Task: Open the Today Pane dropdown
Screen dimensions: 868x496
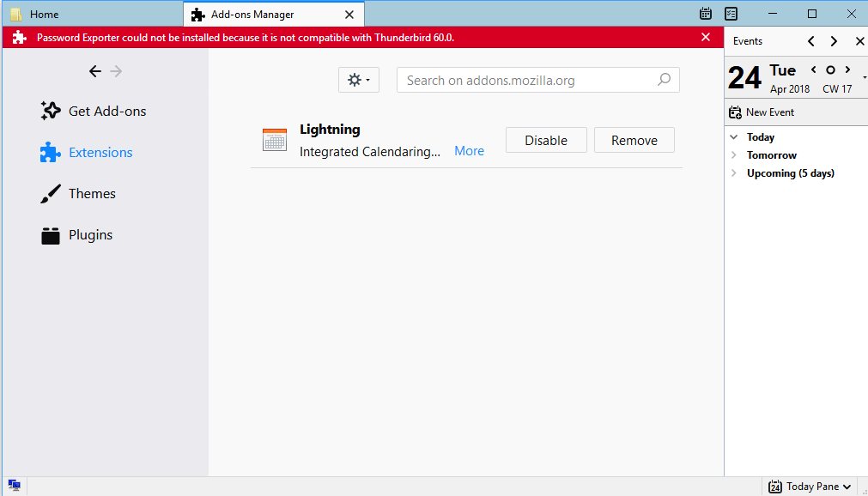Action: point(810,487)
